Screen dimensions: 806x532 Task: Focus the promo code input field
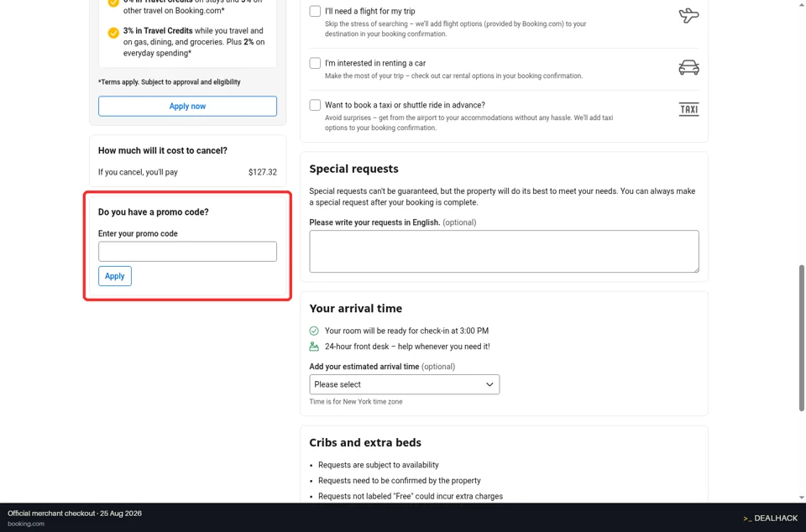187,252
